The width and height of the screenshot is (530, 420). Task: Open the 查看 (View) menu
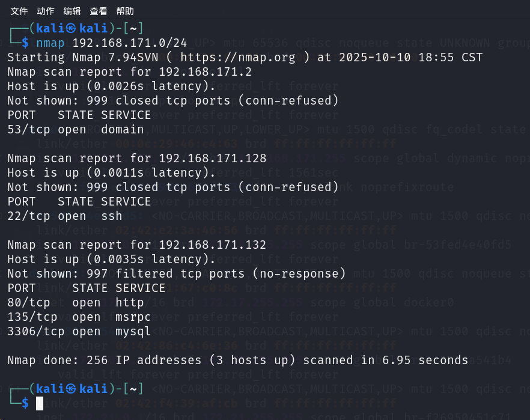[99, 11]
